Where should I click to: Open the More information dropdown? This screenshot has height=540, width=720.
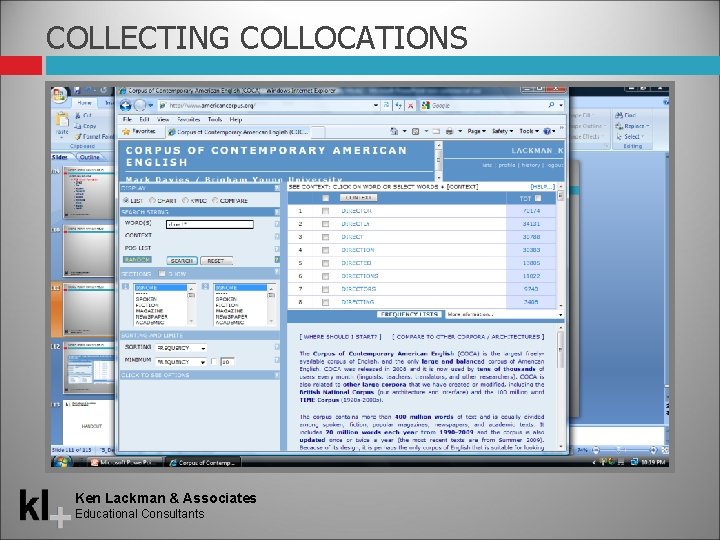504,315
